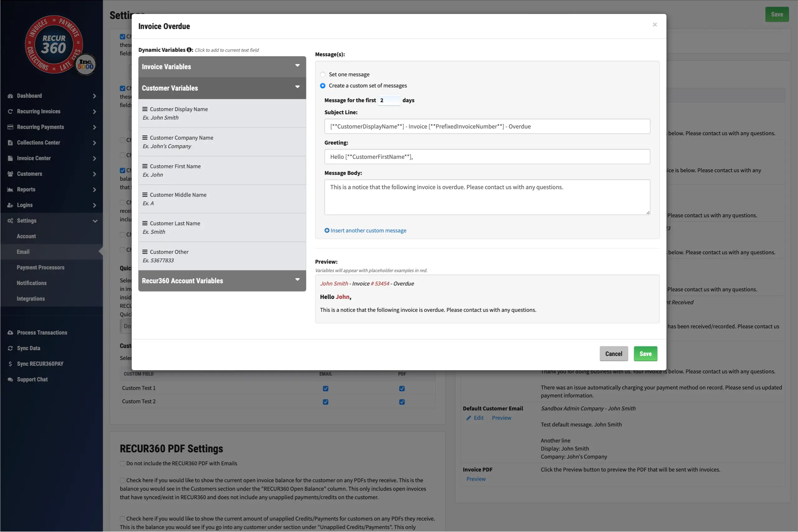Click the Dynamic Variables info icon
798x532 pixels.
coord(189,50)
